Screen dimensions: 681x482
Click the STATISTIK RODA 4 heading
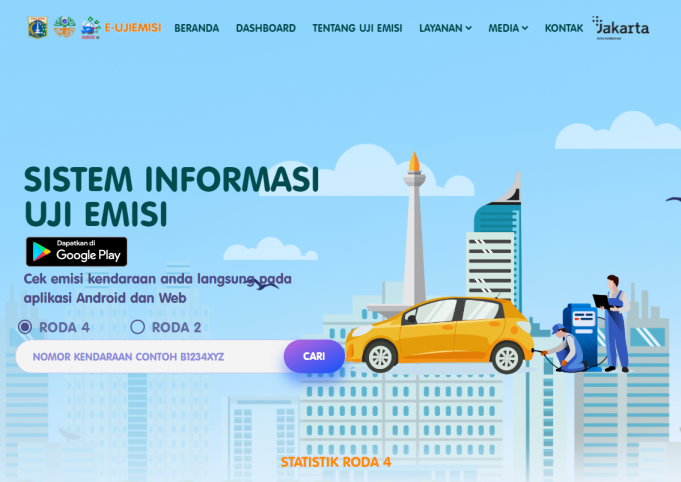335,462
